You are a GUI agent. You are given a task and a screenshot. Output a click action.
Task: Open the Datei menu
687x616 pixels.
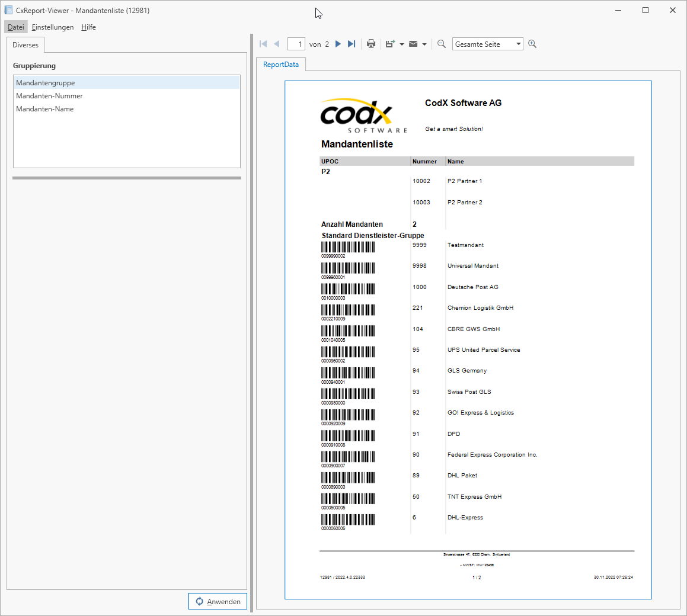[x=16, y=27]
